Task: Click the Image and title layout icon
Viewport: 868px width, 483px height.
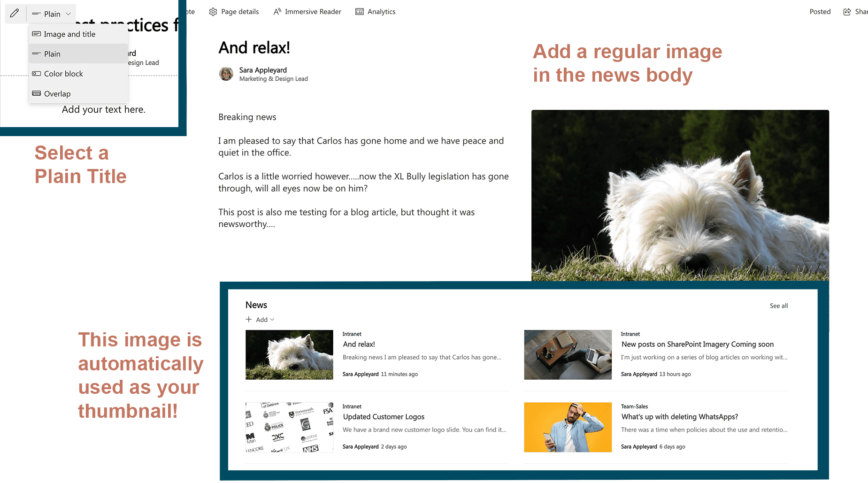Action: click(x=37, y=34)
